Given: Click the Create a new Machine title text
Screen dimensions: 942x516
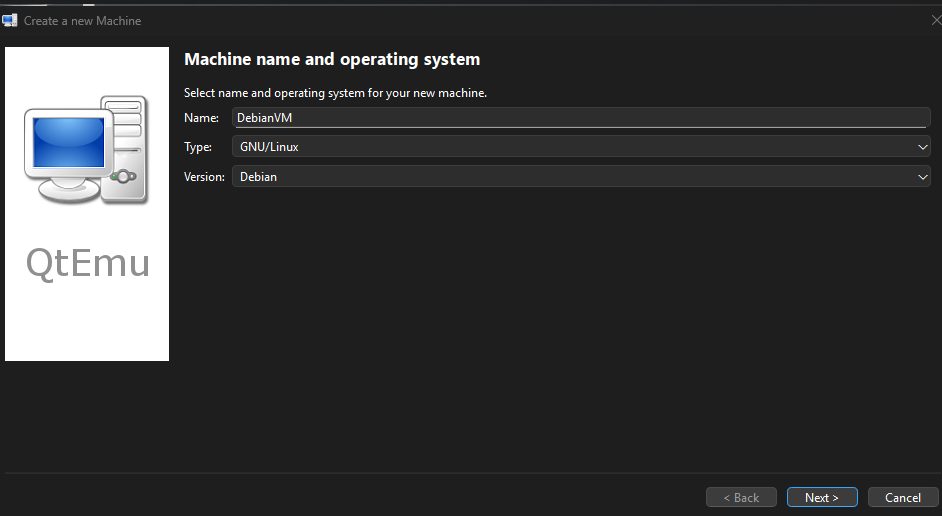Looking at the screenshot, I should pos(83,21).
